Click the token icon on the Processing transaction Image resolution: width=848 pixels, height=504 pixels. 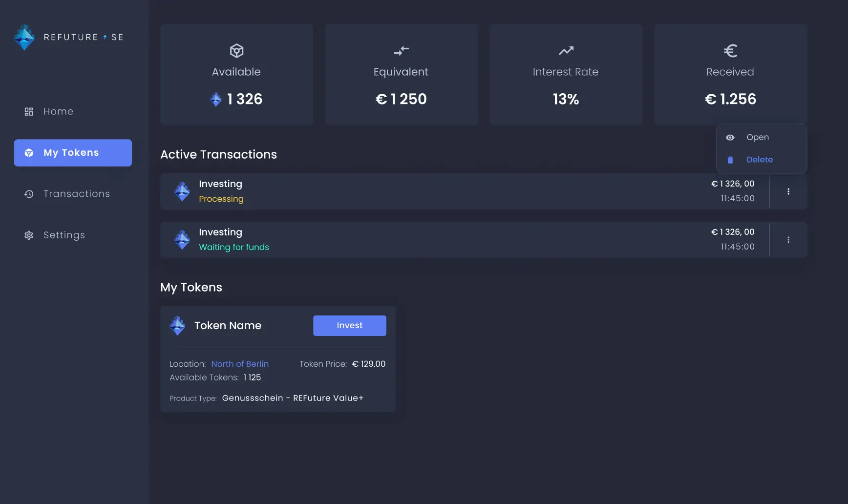pyautogui.click(x=182, y=191)
